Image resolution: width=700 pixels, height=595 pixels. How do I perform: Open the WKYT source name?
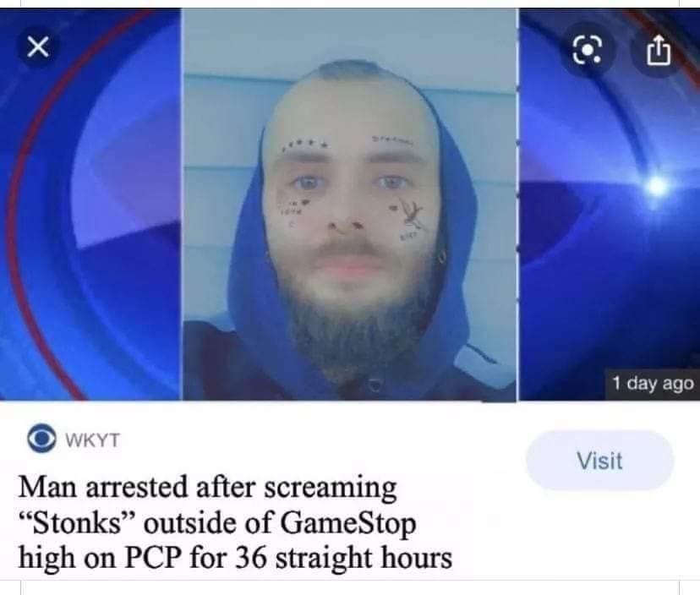pyautogui.click(x=92, y=440)
